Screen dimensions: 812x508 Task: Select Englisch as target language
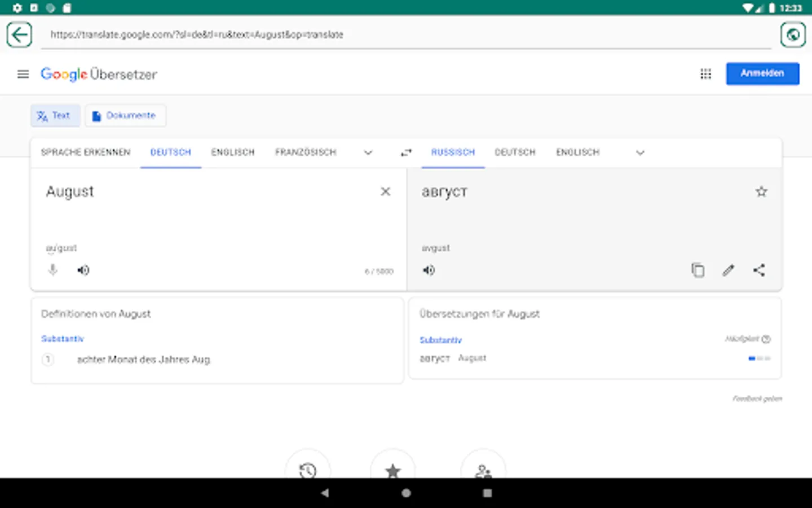tap(578, 152)
